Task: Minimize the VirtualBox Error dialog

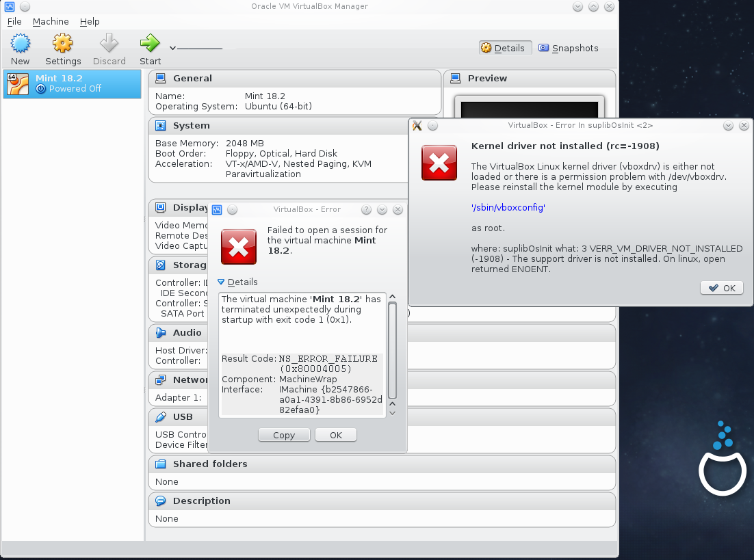Action: click(x=382, y=210)
